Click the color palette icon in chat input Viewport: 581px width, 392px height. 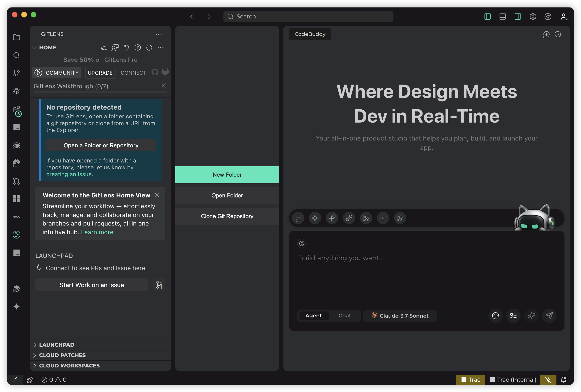click(x=495, y=315)
